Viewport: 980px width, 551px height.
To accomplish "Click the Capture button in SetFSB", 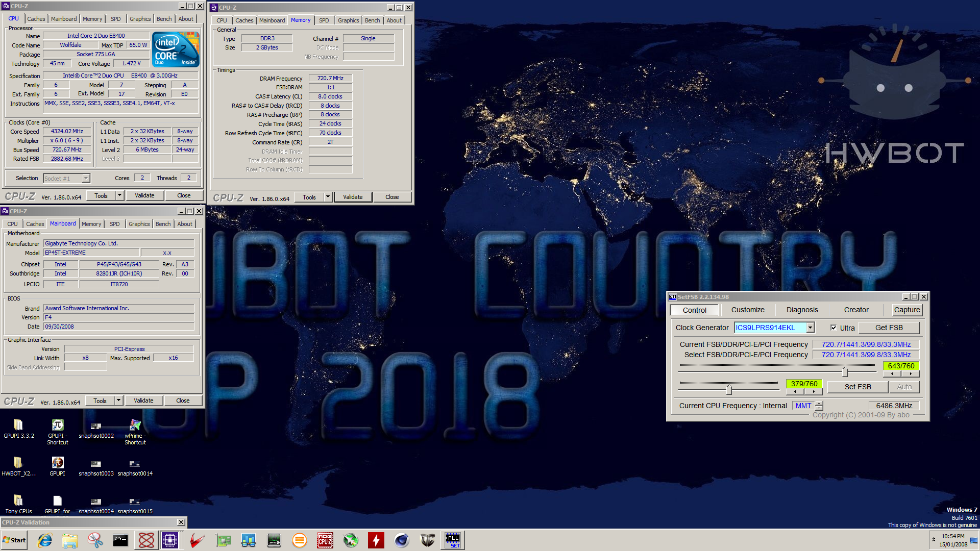I will (906, 310).
